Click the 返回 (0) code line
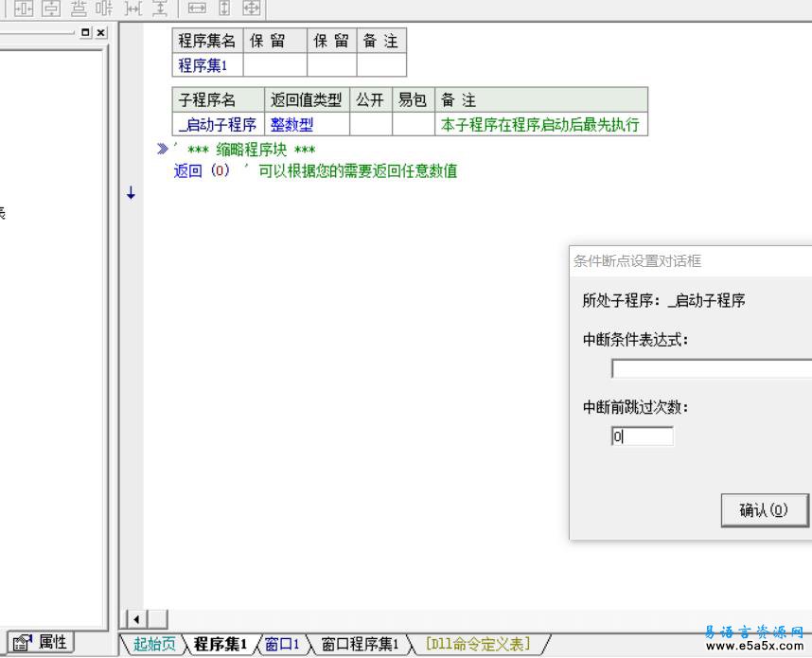The image size is (812, 658). pos(202,170)
